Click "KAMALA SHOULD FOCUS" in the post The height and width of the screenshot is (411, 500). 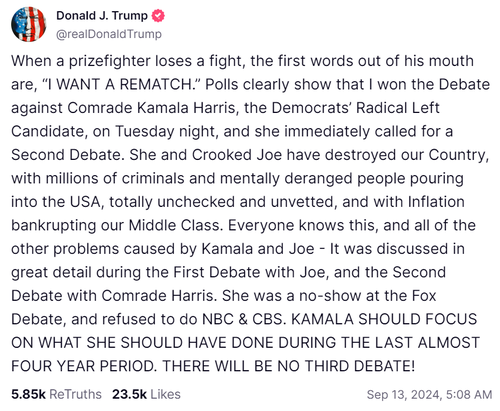tap(384, 319)
